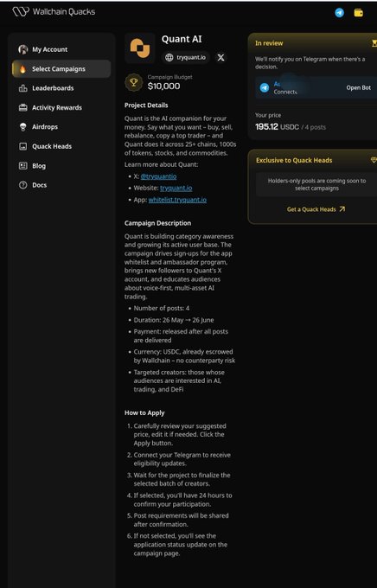Click the My Account avatar icon

point(23,49)
